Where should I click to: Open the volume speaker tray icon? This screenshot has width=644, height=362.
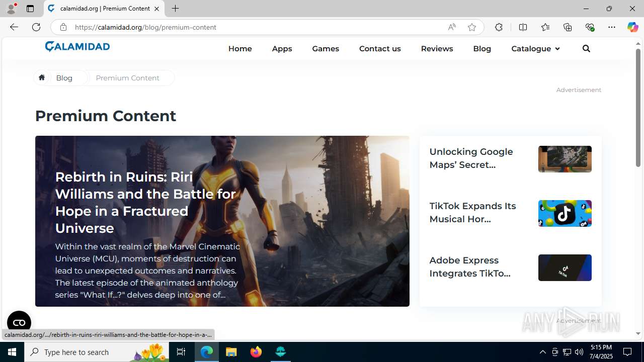(579, 352)
